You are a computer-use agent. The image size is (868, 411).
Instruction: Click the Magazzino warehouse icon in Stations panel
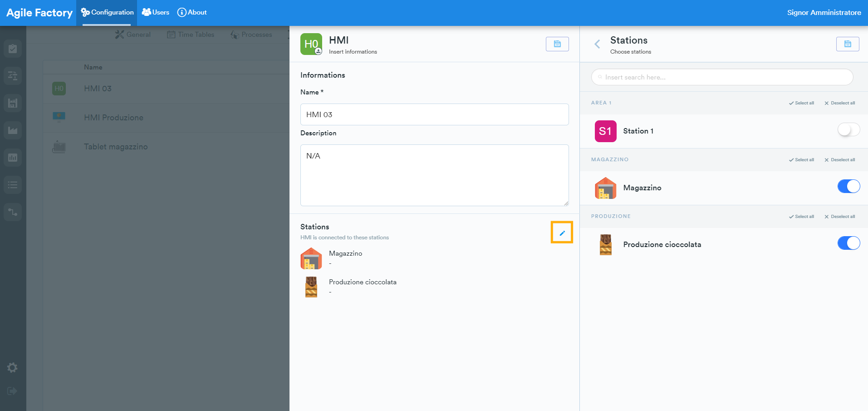606,188
